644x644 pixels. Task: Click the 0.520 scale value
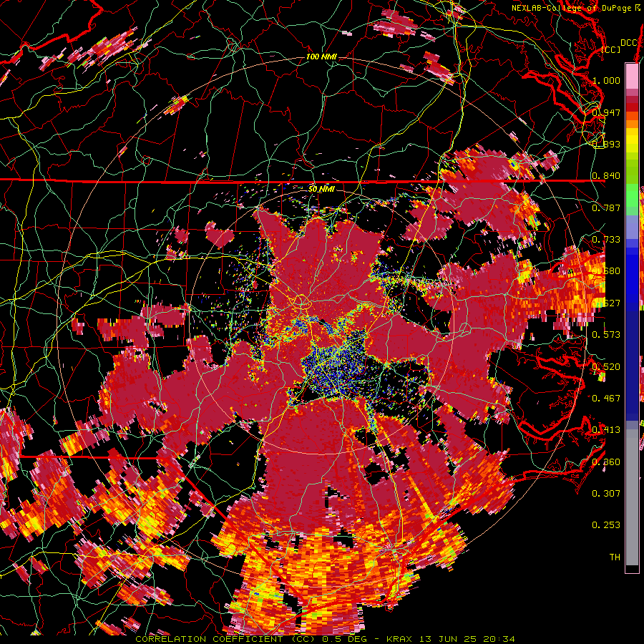coord(606,367)
